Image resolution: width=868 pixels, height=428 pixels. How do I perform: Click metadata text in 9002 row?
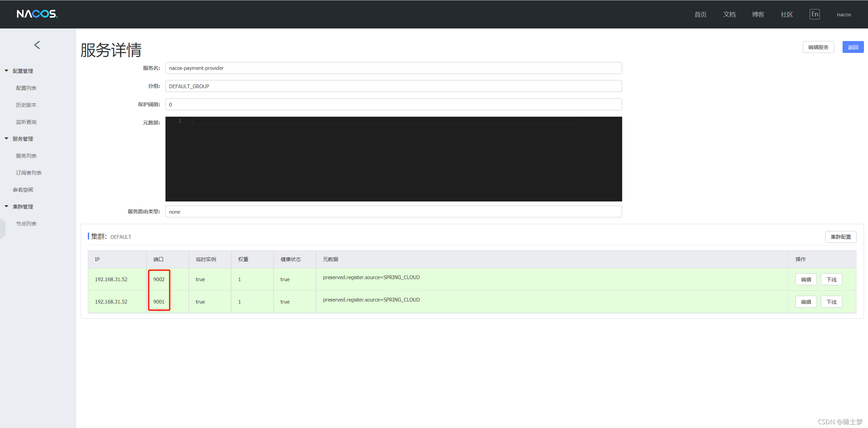[x=371, y=277]
